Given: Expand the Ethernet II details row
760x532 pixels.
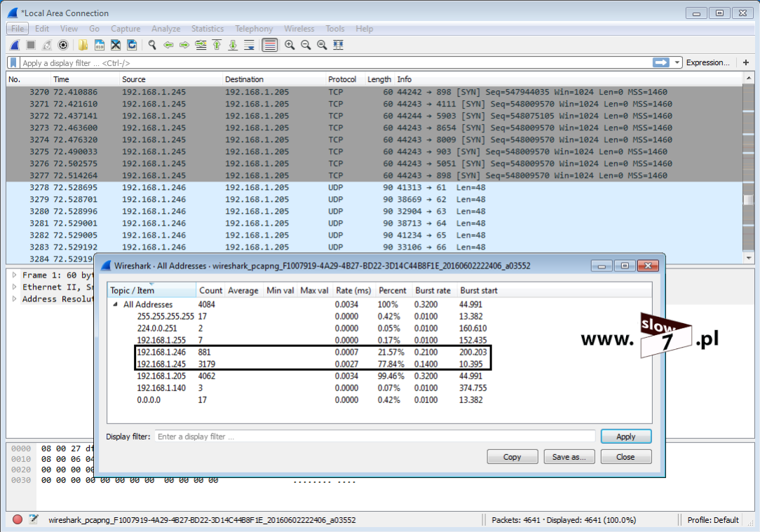Looking at the screenshot, I should coord(15,287).
